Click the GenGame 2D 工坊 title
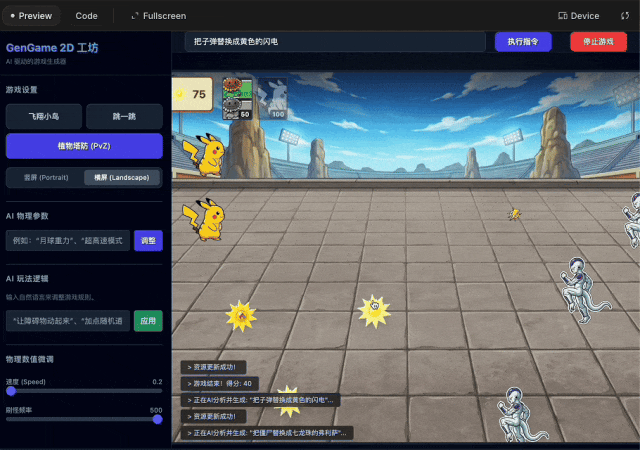The width and height of the screenshot is (640, 450). 52,48
